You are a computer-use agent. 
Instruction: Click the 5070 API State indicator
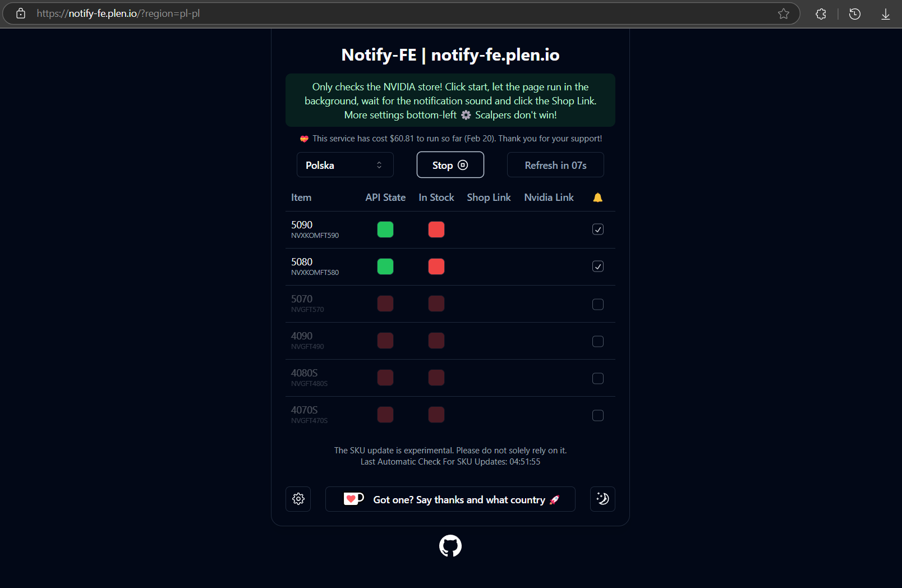point(385,304)
